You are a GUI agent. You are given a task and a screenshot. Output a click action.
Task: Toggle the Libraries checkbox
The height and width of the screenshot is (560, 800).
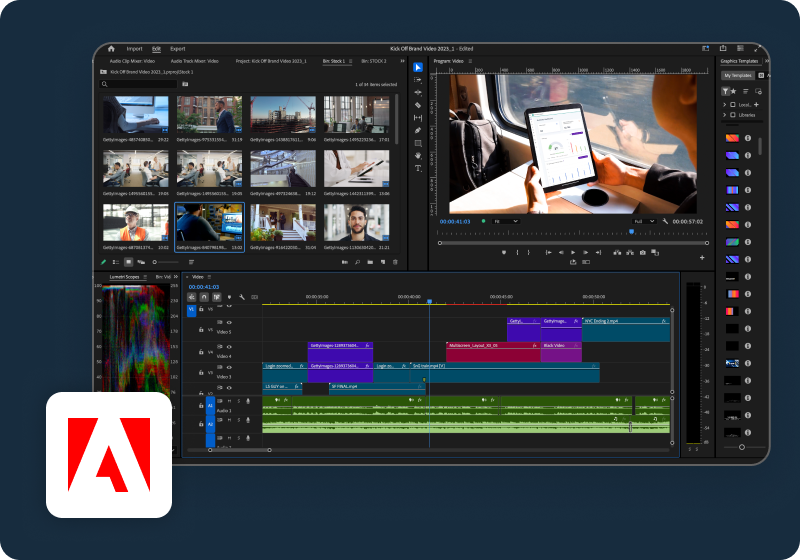coord(733,116)
